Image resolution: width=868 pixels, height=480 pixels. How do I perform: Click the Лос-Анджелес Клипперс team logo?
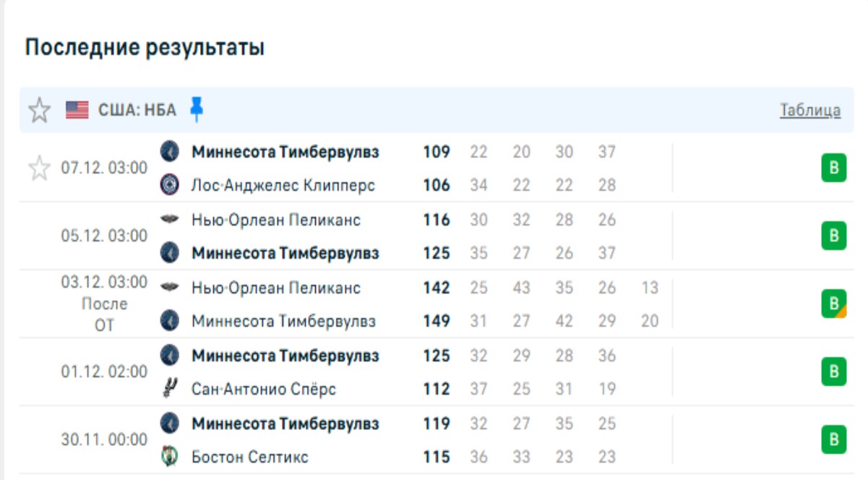click(x=169, y=185)
